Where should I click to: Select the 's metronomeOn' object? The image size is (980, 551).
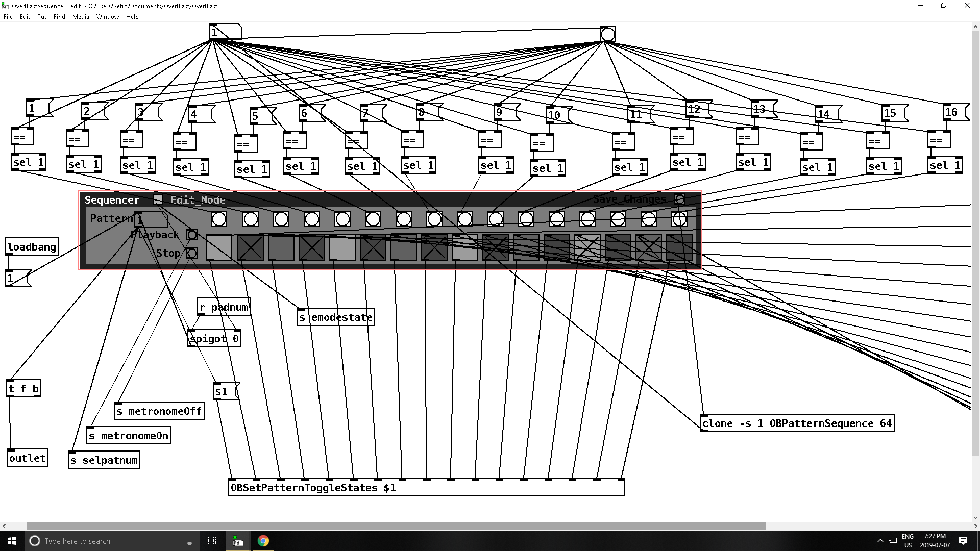[x=129, y=436]
